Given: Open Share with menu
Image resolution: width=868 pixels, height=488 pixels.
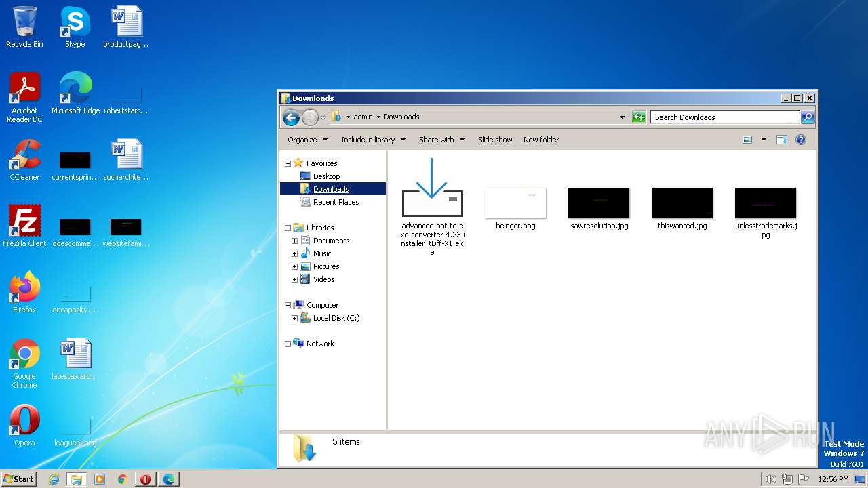Looking at the screenshot, I should (x=441, y=140).
